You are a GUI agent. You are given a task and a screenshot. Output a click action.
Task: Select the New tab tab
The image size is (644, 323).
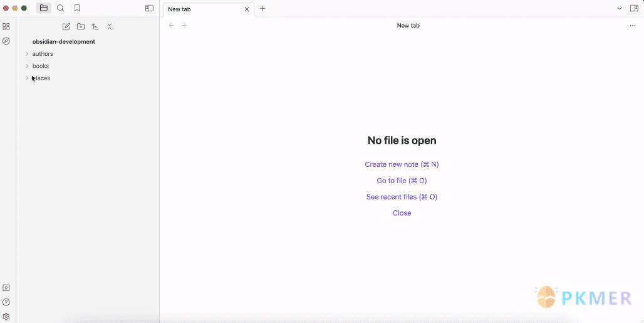pyautogui.click(x=209, y=9)
